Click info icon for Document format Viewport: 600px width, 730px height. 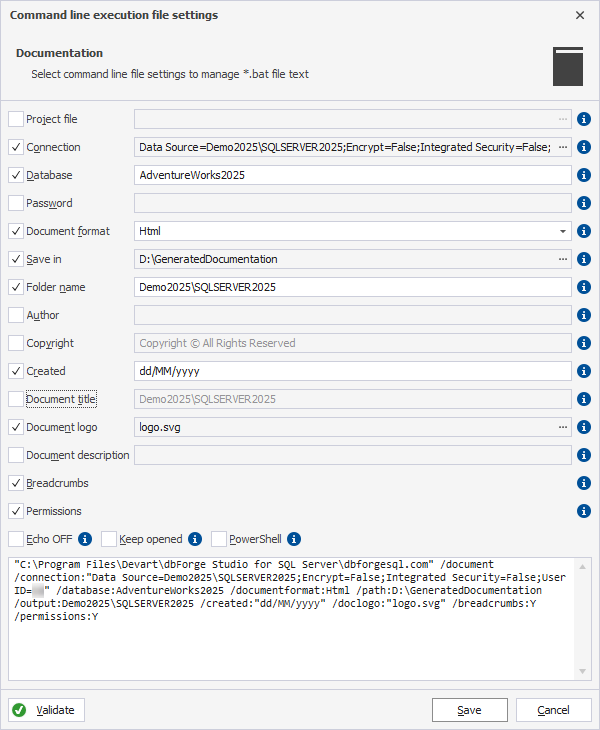(584, 231)
